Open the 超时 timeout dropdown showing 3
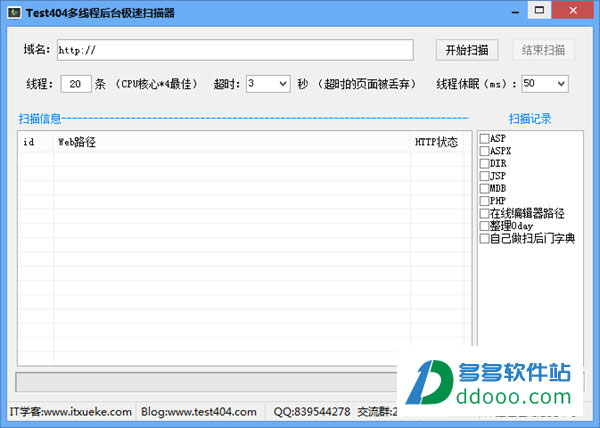600x428 pixels. pos(268,83)
